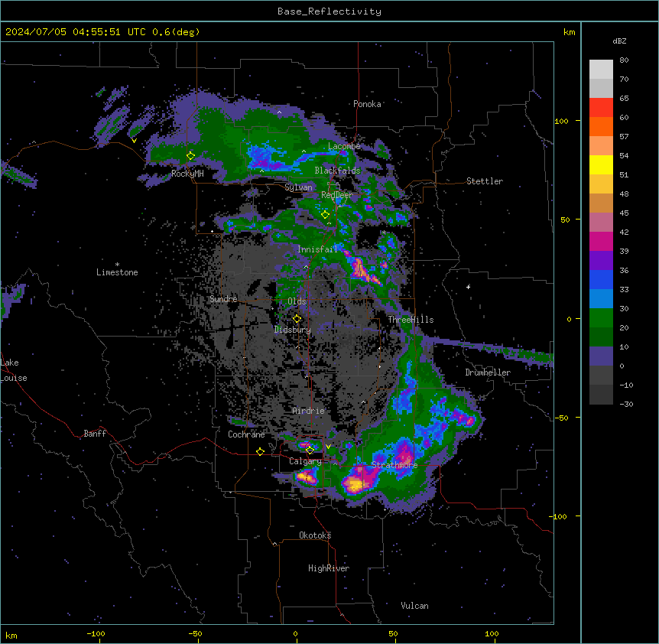Pick the green 30 dBZ legend color
659x644 pixels.
click(601, 318)
